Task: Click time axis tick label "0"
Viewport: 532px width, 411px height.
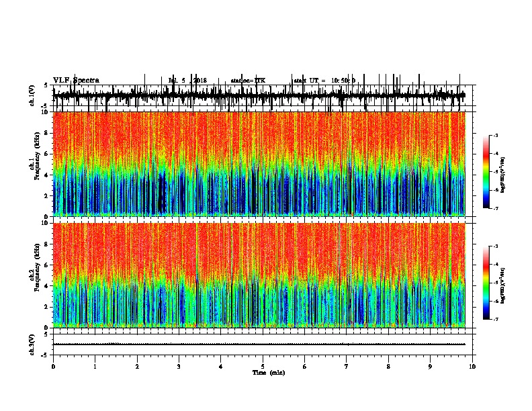Action: pyautogui.click(x=53, y=367)
